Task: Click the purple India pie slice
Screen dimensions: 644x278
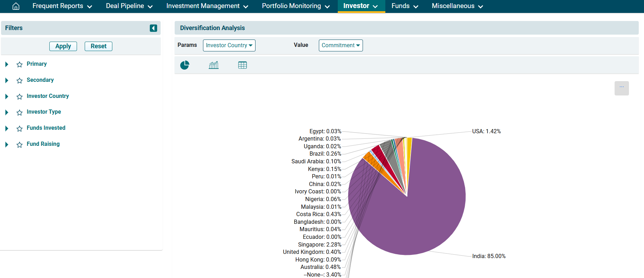Action: (420, 210)
